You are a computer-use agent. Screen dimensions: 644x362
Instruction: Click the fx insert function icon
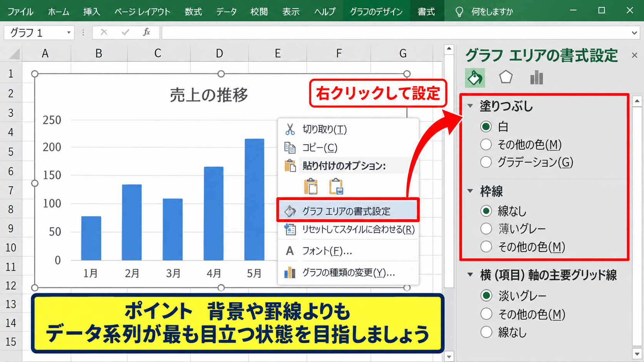pos(146,32)
